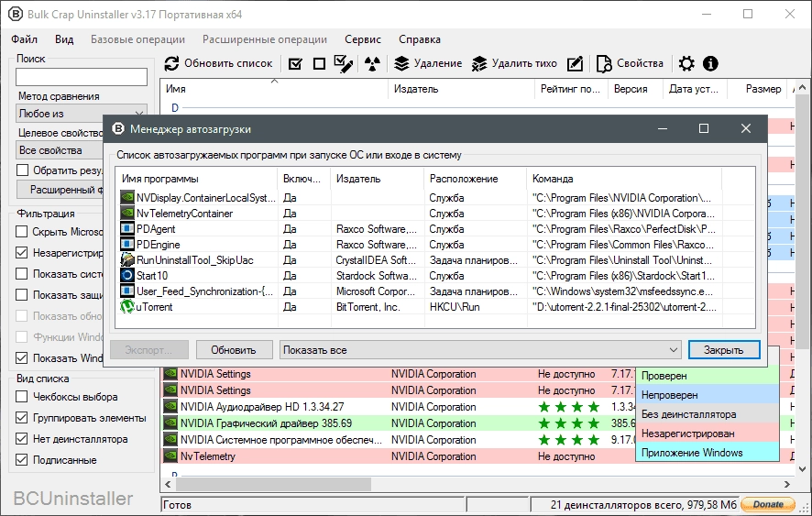Toggle Показать системные checkbox

coord(22,273)
